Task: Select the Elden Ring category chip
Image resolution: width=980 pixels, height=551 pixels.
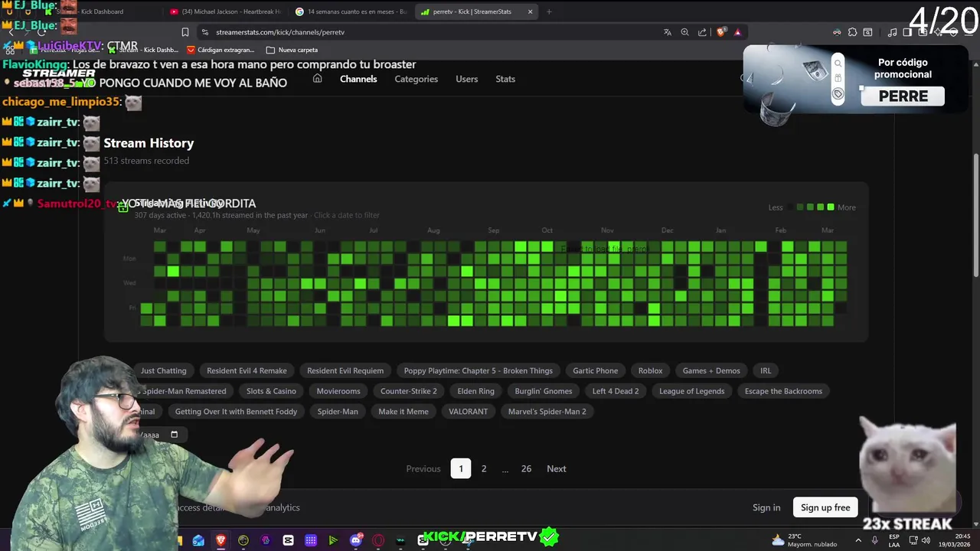Action: 475,391
